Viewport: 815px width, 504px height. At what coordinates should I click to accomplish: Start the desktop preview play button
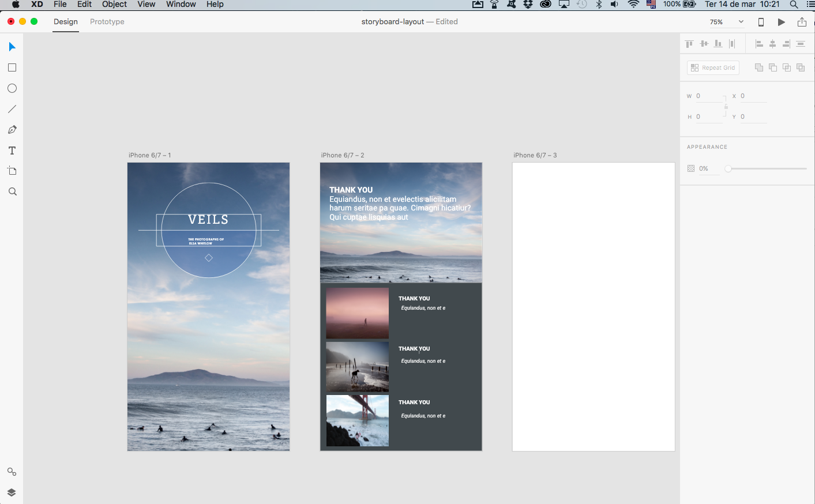(x=782, y=22)
